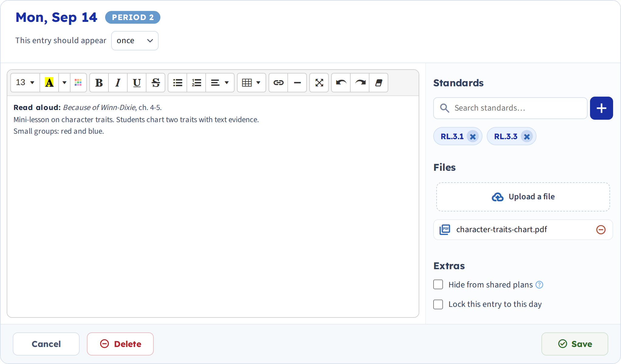Enable Hide from shared plans checkbox
Screen dimensions: 621x364
pyautogui.click(x=438, y=285)
